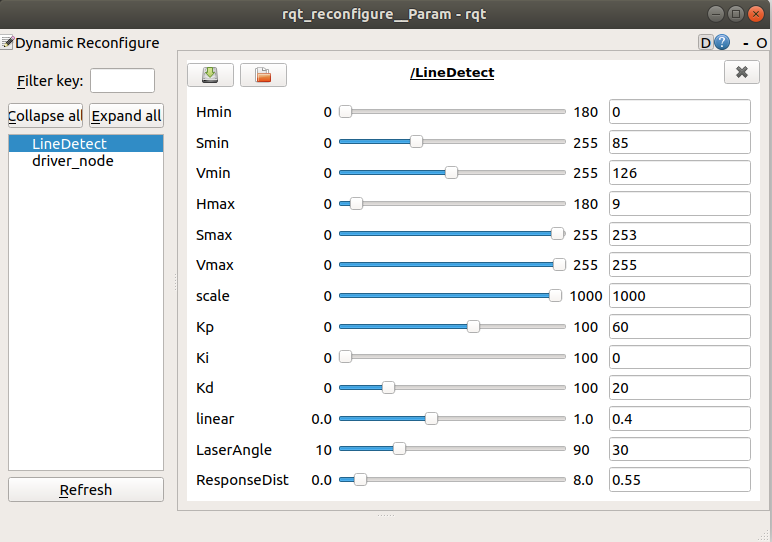Edit the ResponseDist value field showing 0.55
772x542 pixels.
click(679, 480)
